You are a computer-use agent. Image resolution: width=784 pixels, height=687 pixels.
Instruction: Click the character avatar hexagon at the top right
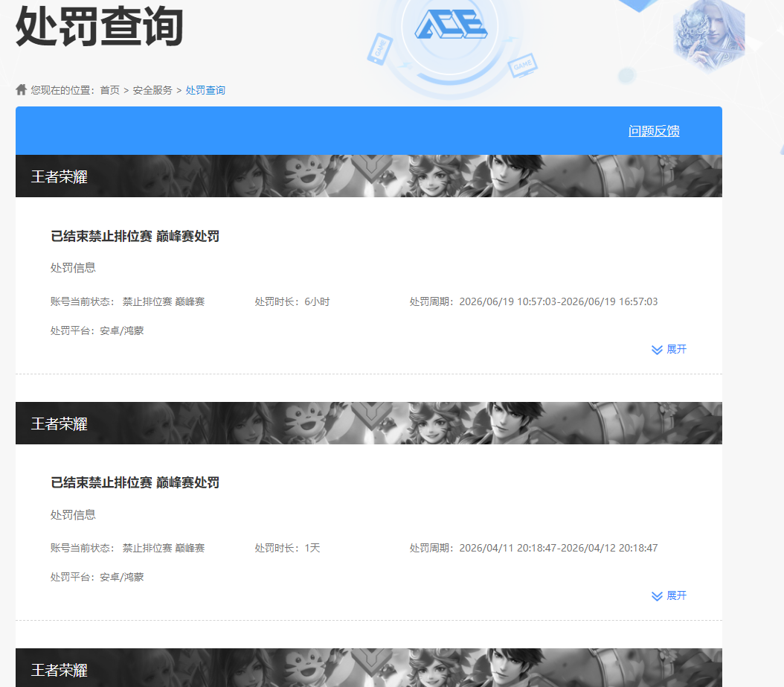pos(709,35)
